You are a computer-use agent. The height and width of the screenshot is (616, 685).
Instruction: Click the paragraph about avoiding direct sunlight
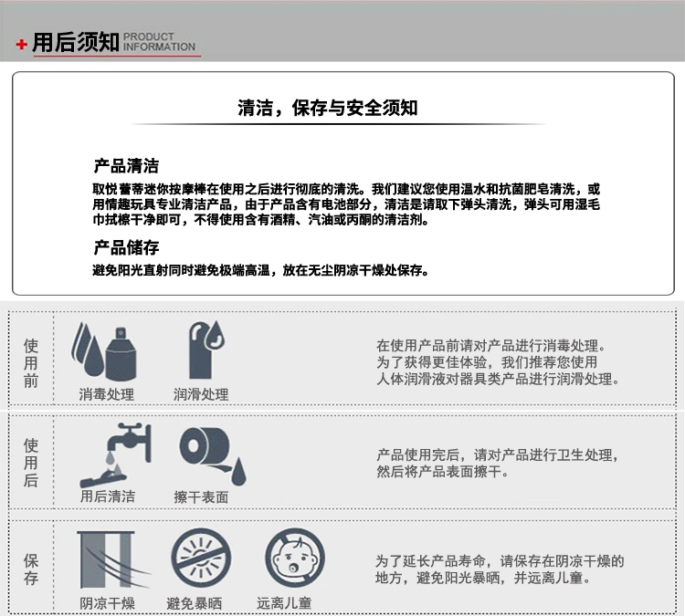point(260,271)
